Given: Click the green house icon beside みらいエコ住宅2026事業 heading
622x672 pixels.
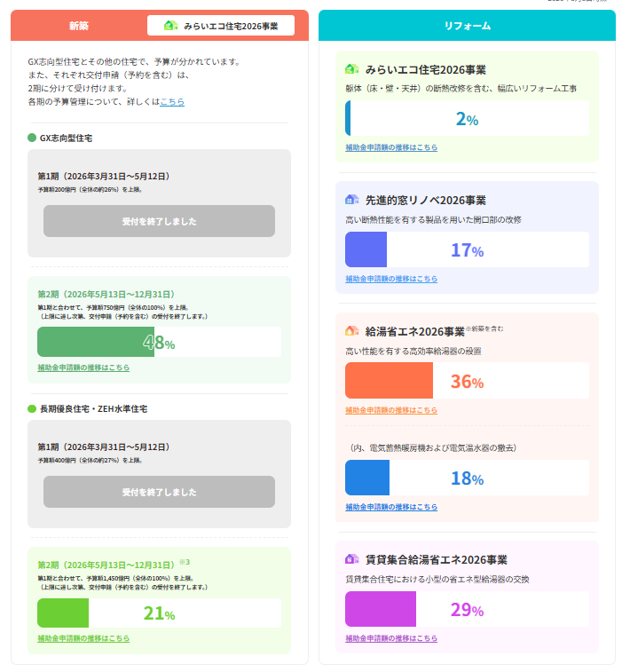Looking at the screenshot, I should pyautogui.click(x=351, y=69).
